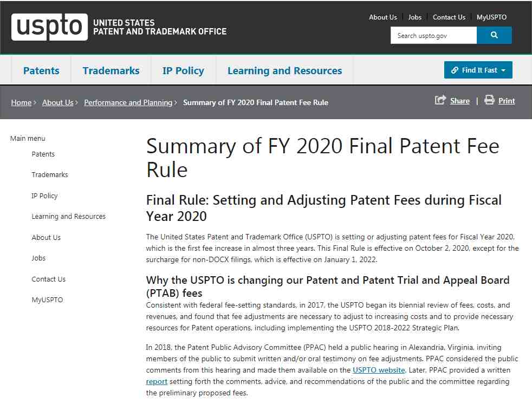Click the magnifying glass search button
Viewport: 532px width, 404px height.
tap(494, 35)
